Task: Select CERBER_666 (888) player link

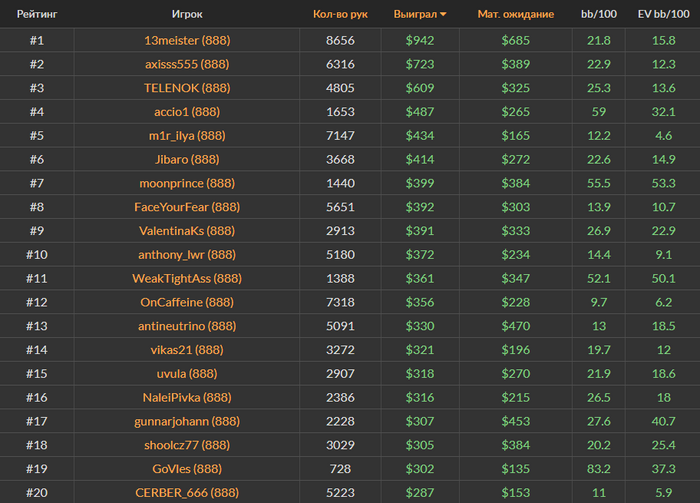Action: click(x=186, y=492)
